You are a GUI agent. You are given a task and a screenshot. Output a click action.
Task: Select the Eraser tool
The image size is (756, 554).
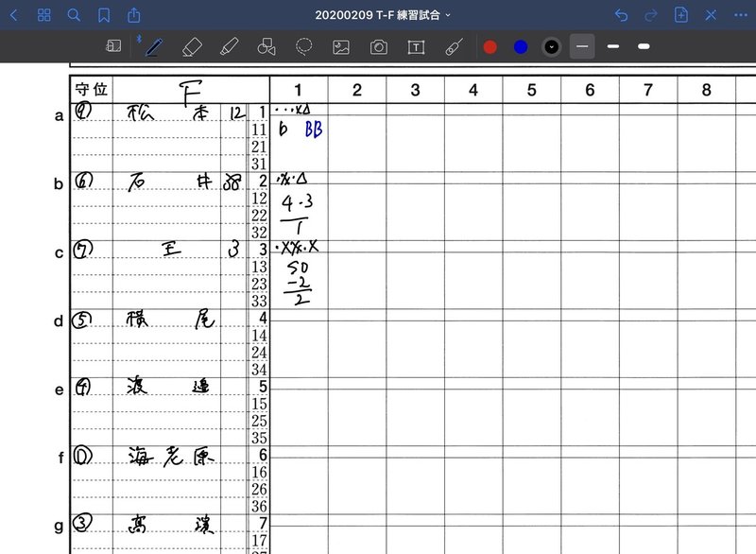(x=192, y=46)
